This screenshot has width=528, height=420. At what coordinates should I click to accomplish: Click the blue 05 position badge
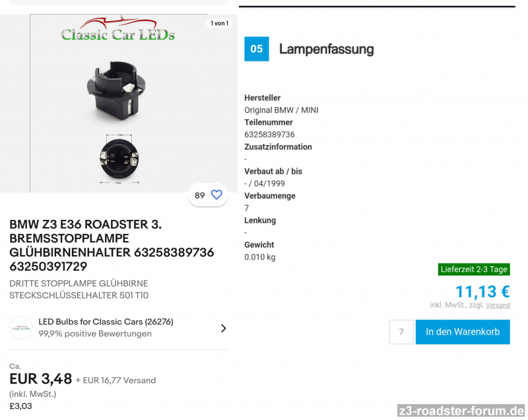(257, 49)
